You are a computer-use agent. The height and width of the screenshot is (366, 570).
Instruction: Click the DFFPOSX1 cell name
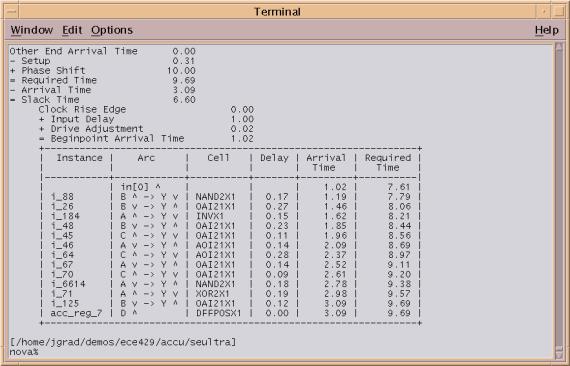coord(218,313)
